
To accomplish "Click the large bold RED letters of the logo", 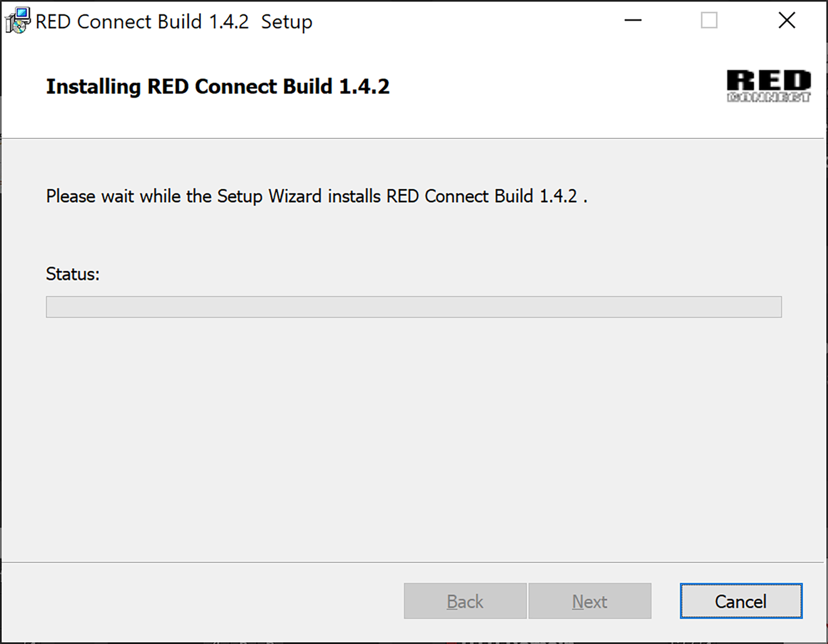I will [769, 80].
